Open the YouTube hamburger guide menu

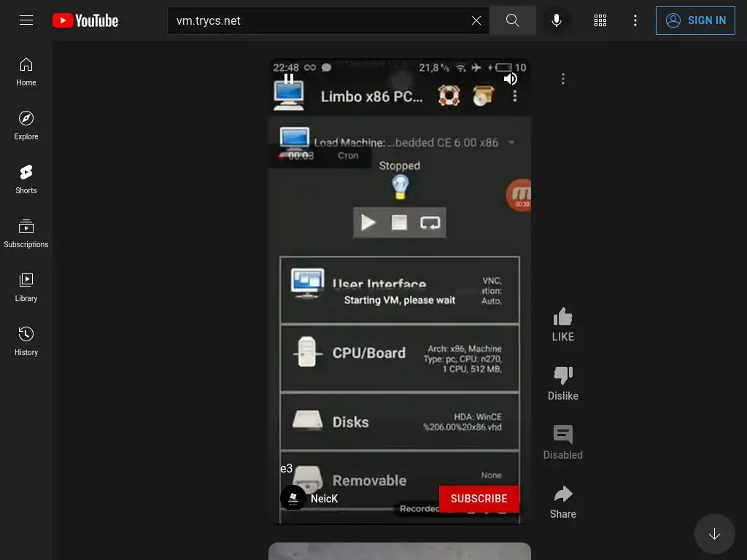(26, 20)
